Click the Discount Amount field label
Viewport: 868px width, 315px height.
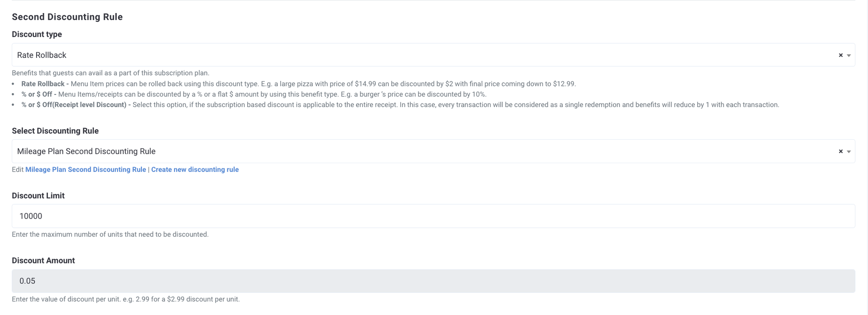click(x=43, y=261)
